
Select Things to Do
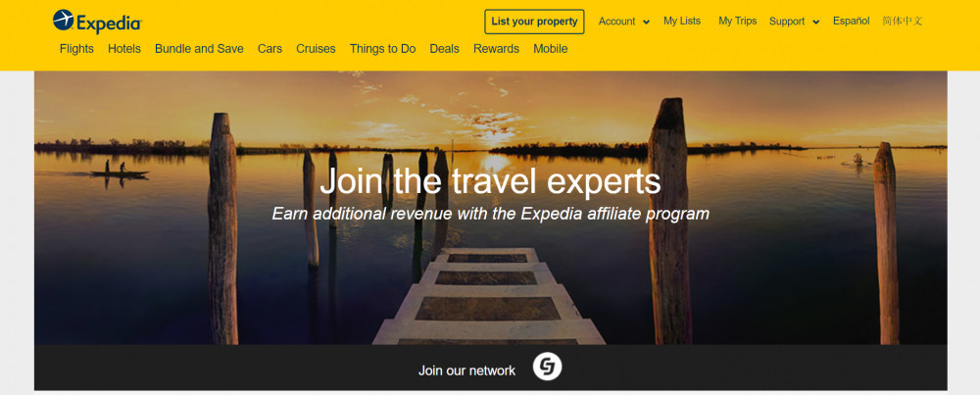coord(382,49)
